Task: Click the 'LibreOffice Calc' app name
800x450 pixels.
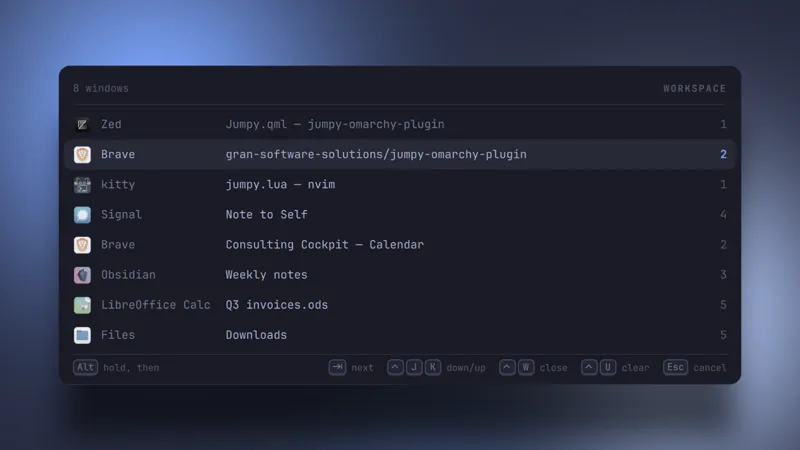Action: point(156,305)
